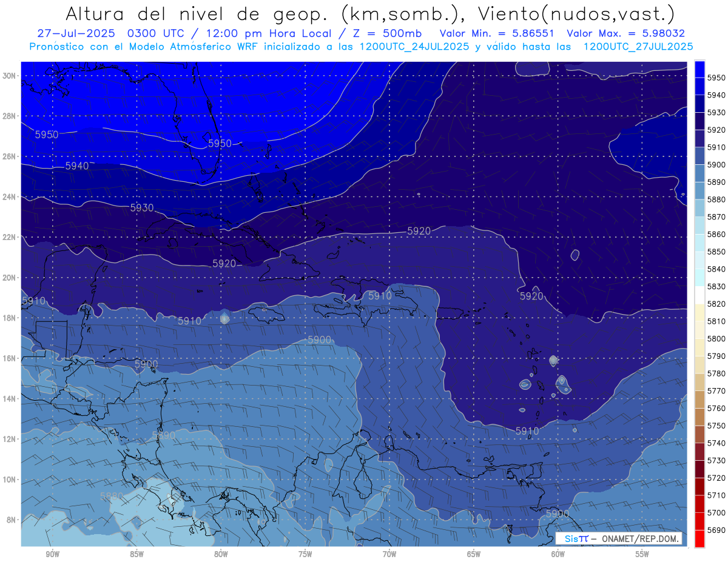Click the brightest blue swatch above 5950
Screen dimensions: 728x562
tap(699, 69)
